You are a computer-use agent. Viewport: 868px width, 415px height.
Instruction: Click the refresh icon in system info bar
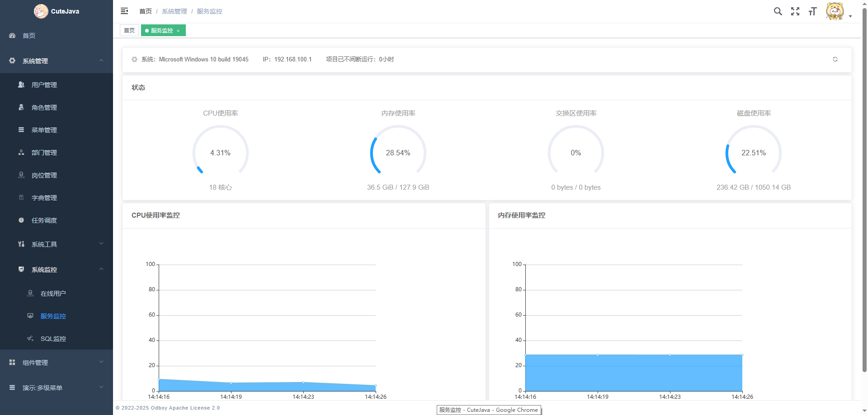click(835, 59)
